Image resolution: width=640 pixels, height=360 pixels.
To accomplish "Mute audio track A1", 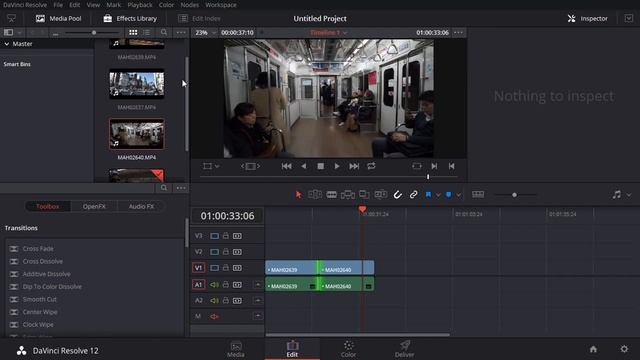I will point(214,284).
